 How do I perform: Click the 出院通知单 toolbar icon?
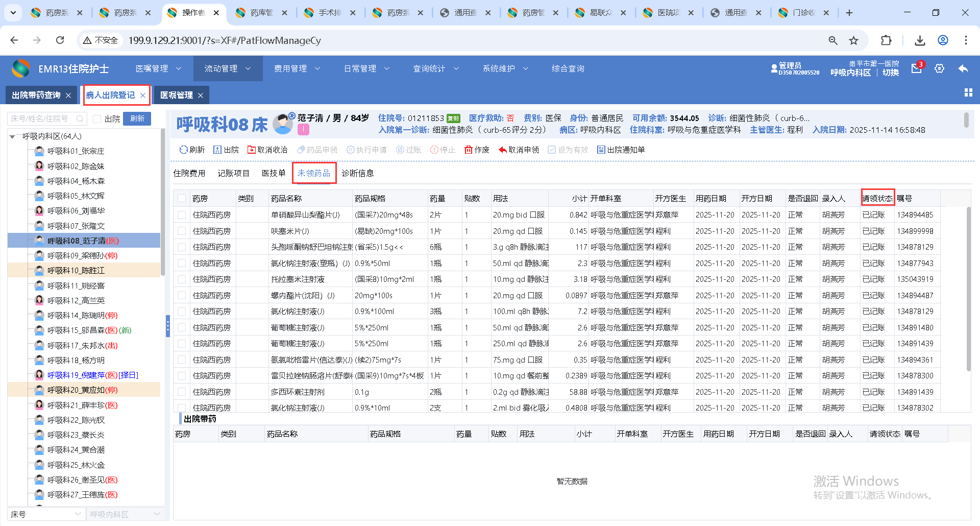(601, 150)
